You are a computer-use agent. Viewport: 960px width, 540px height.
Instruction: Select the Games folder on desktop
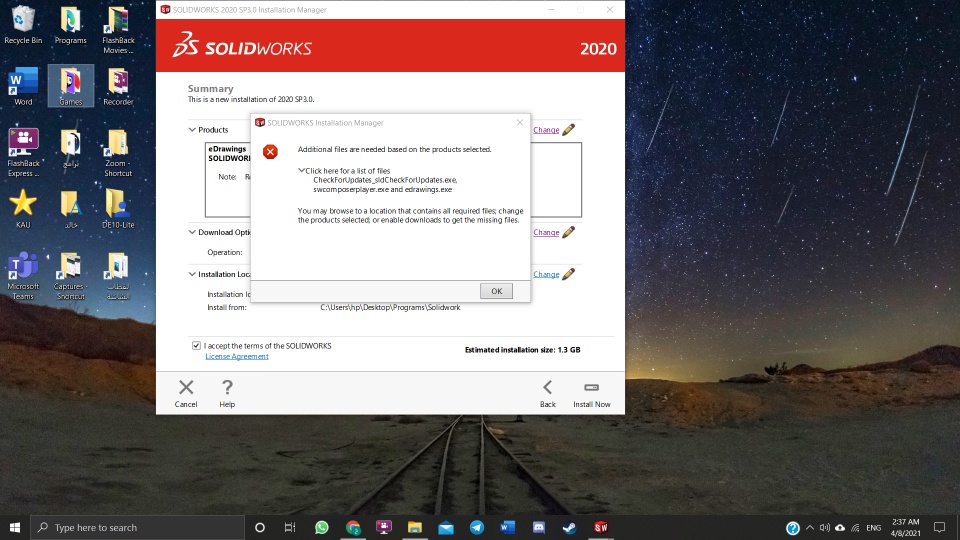[x=70, y=86]
